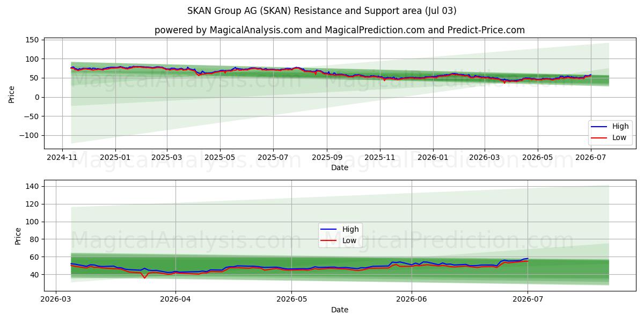
Task: Click the top chart x-axis label '2026-07'
Action: pyautogui.click(x=590, y=158)
